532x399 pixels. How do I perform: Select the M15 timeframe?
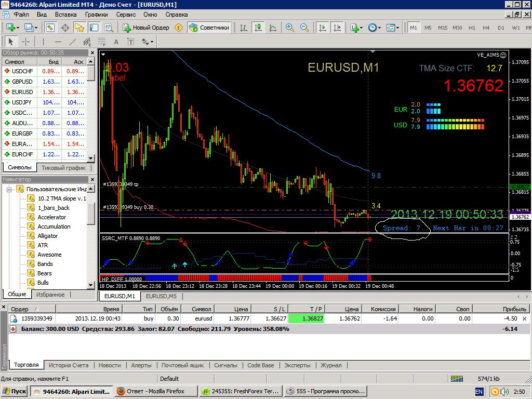pyautogui.click(x=443, y=28)
